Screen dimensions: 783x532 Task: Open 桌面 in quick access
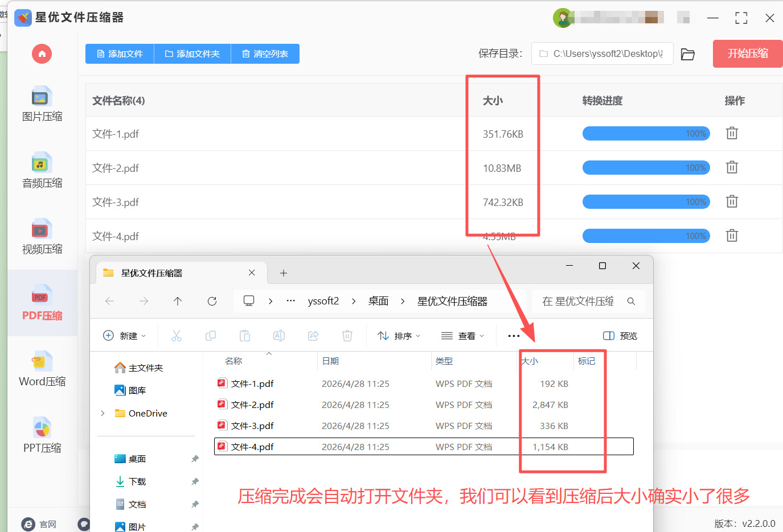coord(130,459)
